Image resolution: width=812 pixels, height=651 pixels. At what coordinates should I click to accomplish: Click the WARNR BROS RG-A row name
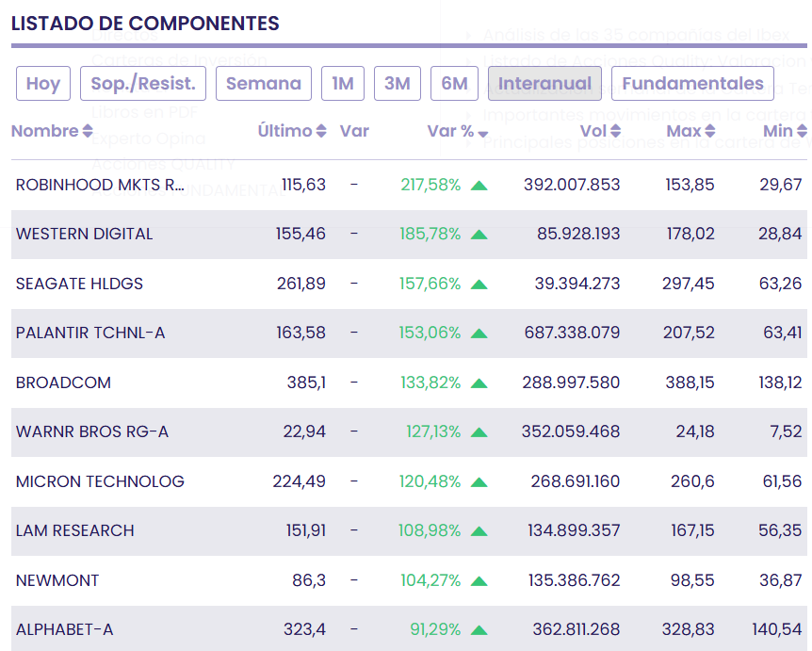[x=92, y=431]
